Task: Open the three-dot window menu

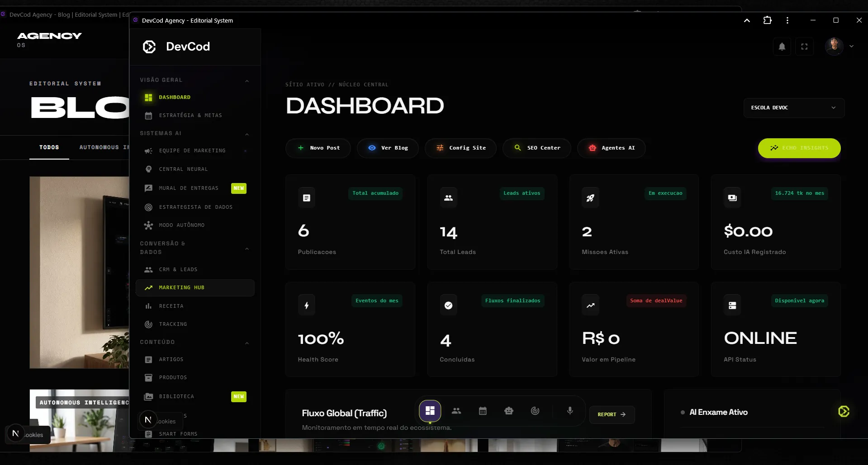Action: click(787, 20)
